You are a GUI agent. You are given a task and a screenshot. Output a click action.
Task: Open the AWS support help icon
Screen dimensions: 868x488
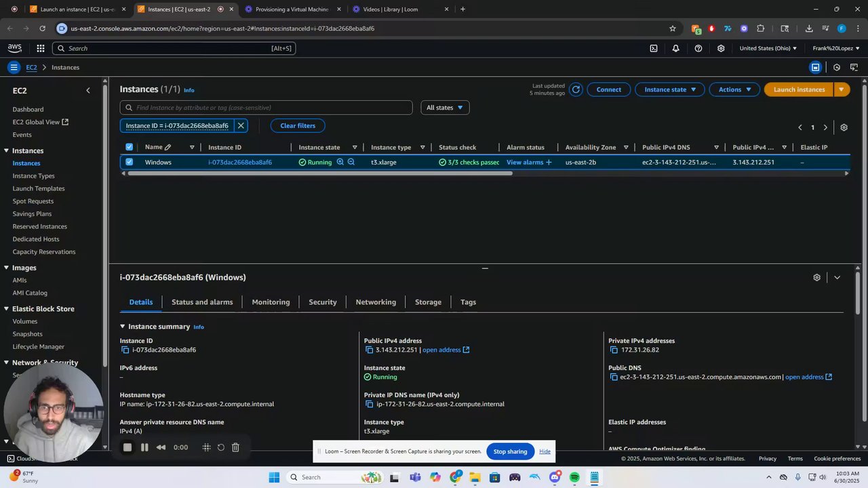pyautogui.click(x=698, y=48)
